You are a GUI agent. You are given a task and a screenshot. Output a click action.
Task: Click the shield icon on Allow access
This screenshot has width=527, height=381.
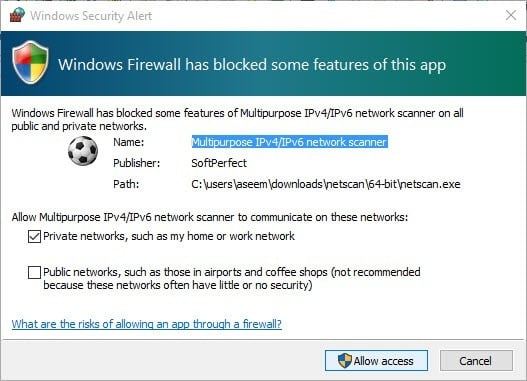pyautogui.click(x=344, y=361)
